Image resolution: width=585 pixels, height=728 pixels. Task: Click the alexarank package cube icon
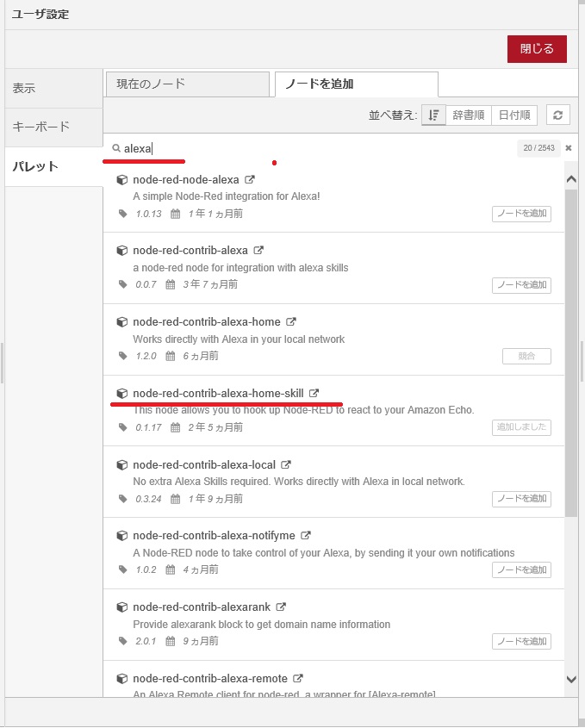point(121,607)
